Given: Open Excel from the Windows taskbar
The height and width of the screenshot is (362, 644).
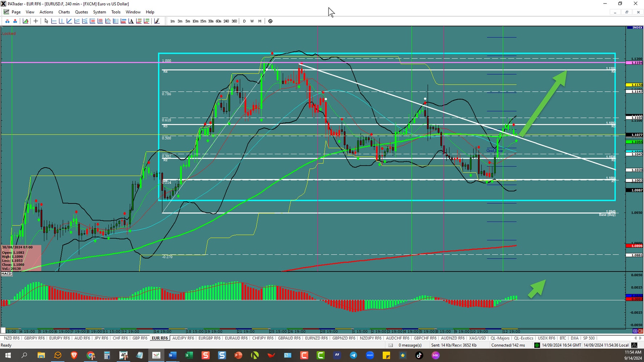Looking at the screenshot, I should tap(189, 355).
